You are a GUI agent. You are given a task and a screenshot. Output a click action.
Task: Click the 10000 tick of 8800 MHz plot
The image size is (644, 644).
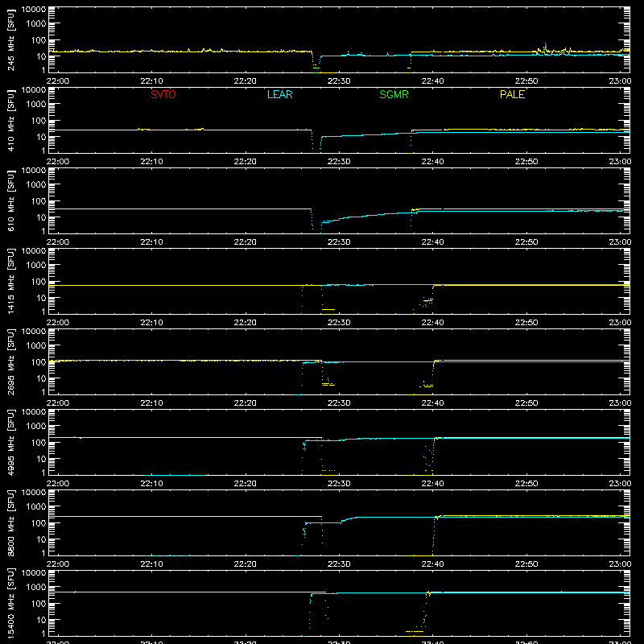(x=34, y=493)
